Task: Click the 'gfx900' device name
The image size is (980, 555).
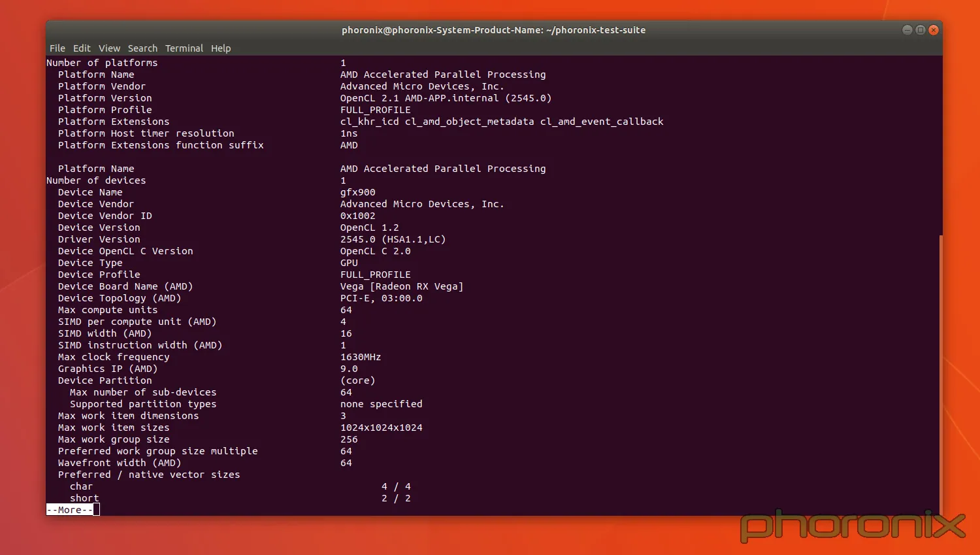Action: [x=358, y=192]
